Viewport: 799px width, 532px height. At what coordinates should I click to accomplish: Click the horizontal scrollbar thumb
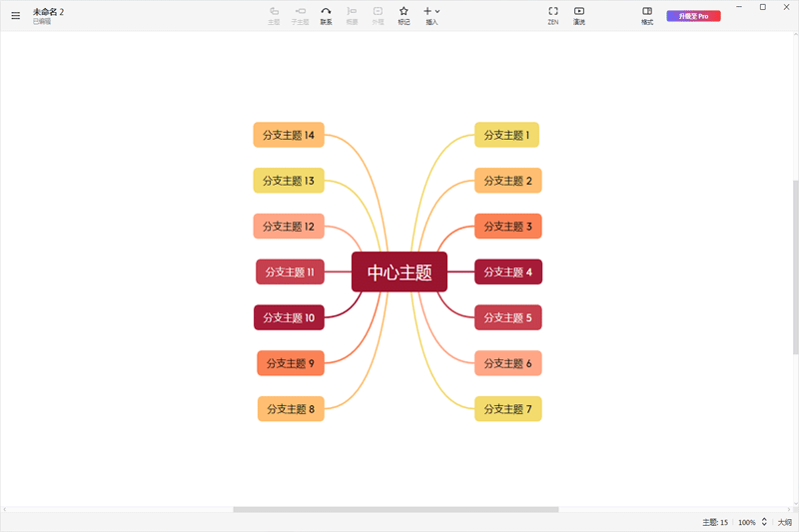coord(396,509)
